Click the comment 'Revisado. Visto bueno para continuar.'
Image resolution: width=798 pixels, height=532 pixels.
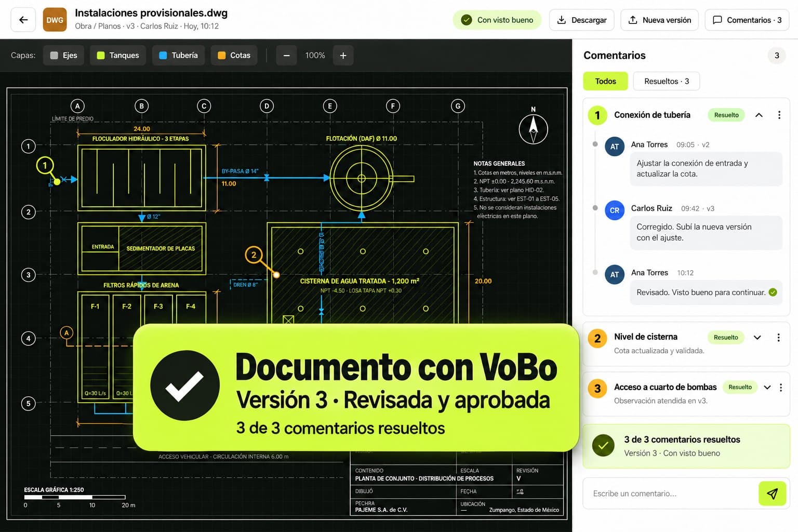coord(706,292)
